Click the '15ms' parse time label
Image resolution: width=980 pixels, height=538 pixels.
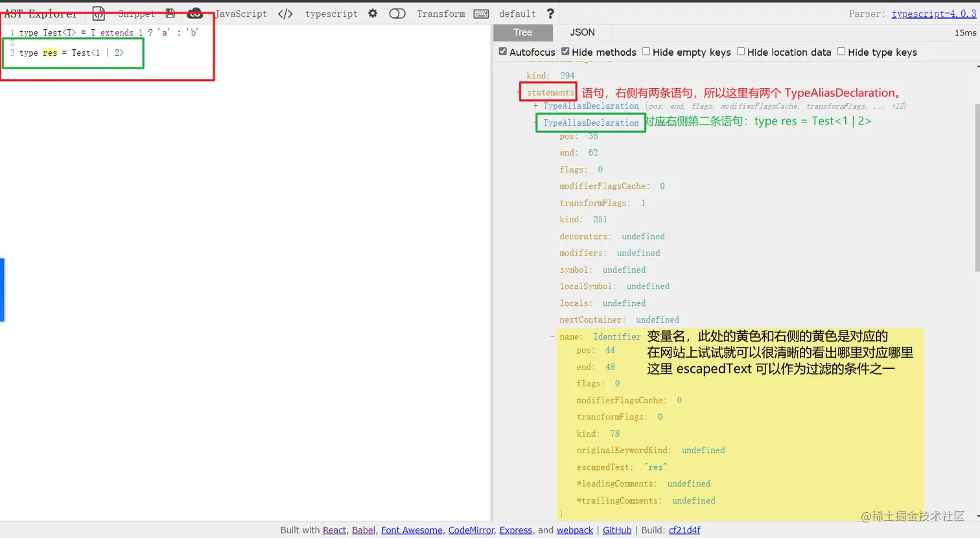click(965, 32)
